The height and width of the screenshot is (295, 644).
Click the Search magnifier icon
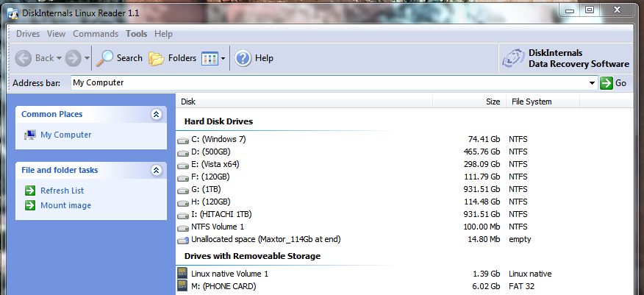pos(106,58)
